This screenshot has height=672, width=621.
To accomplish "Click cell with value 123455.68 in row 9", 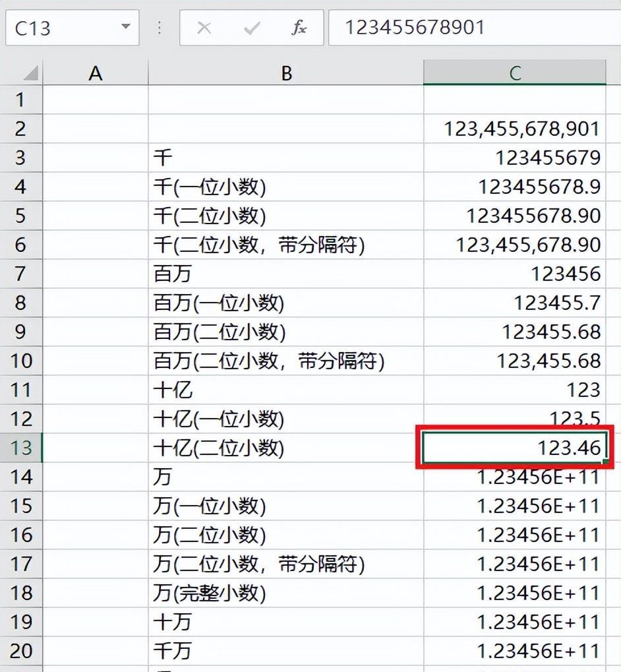I will [x=515, y=332].
